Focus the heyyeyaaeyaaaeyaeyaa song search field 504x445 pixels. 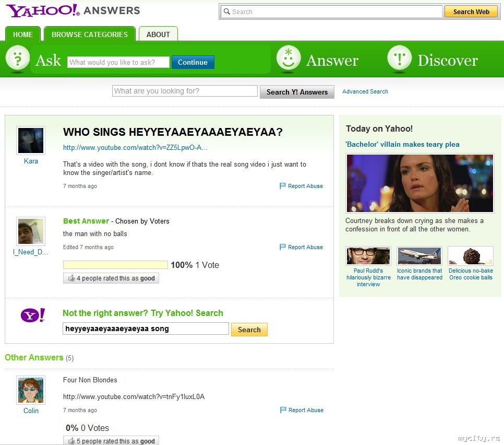coord(146,329)
